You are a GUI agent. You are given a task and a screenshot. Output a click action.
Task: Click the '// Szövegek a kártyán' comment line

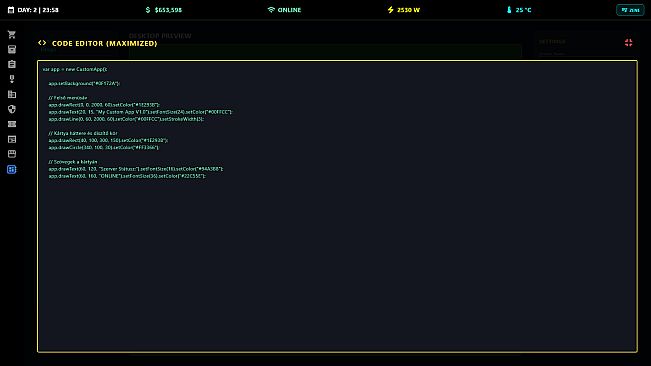click(73, 162)
